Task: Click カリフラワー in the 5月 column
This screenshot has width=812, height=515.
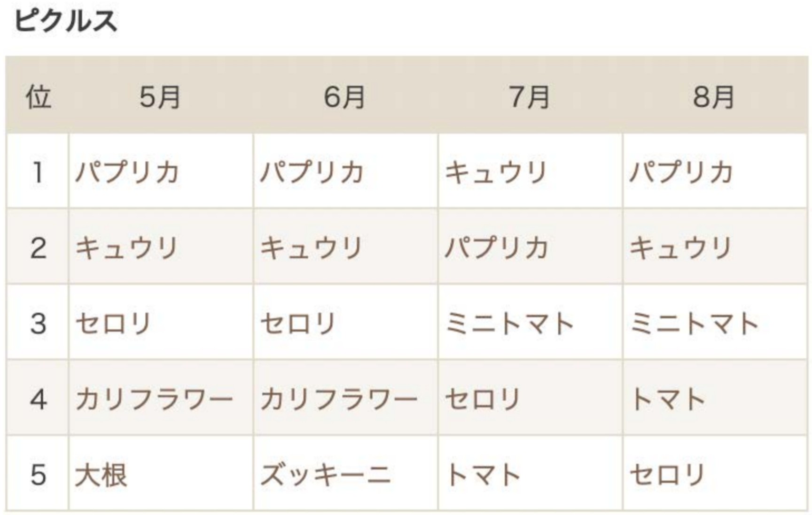Action: click(154, 399)
